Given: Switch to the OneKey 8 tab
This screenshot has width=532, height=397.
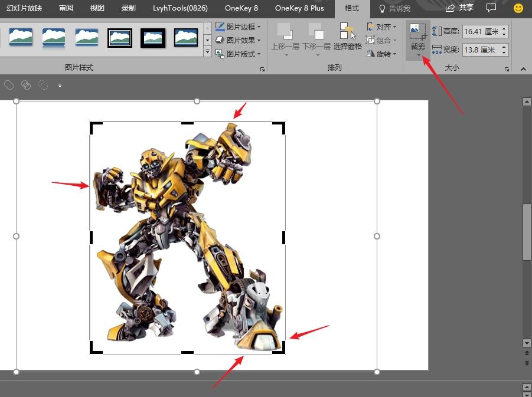Looking at the screenshot, I should click(x=241, y=8).
